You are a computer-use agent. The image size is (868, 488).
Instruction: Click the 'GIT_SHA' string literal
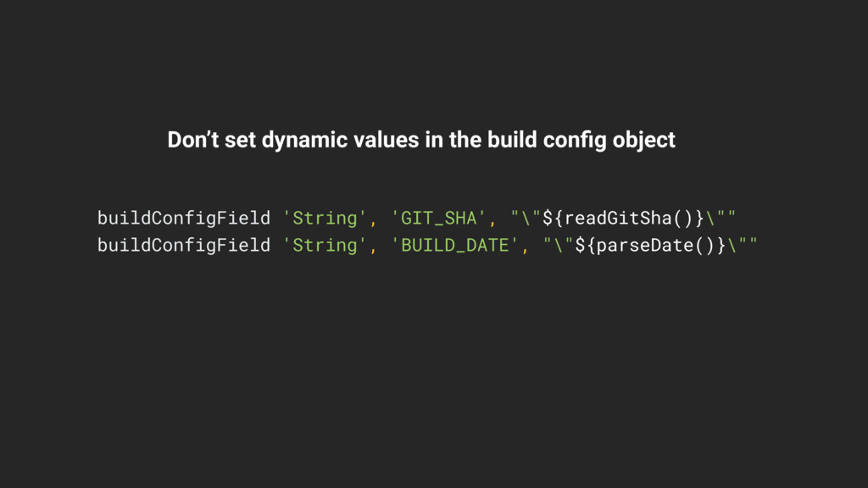438,218
